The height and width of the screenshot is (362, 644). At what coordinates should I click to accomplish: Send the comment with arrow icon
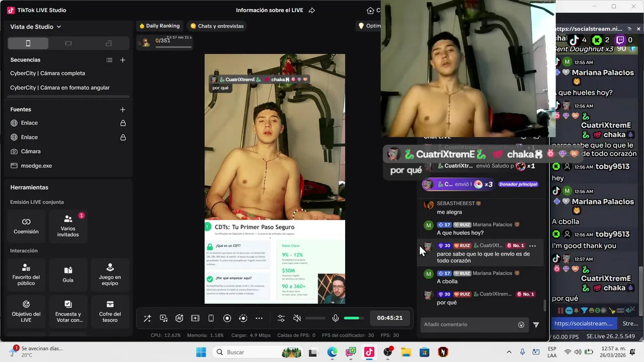tap(536, 325)
